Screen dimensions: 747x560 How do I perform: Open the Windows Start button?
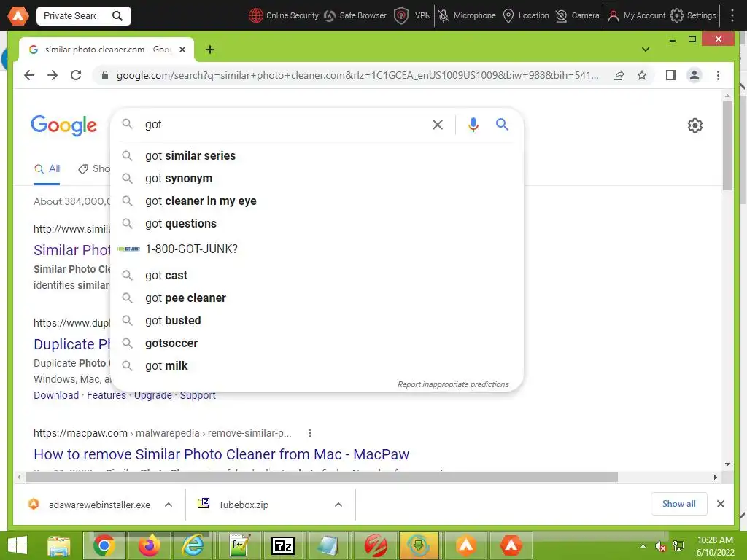tap(18, 545)
